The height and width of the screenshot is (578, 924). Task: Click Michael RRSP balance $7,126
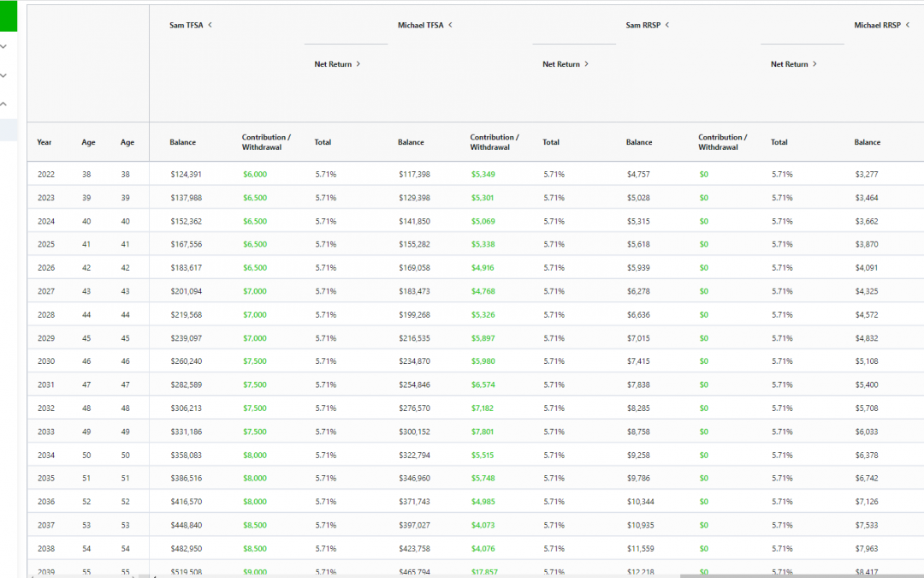coord(867,502)
